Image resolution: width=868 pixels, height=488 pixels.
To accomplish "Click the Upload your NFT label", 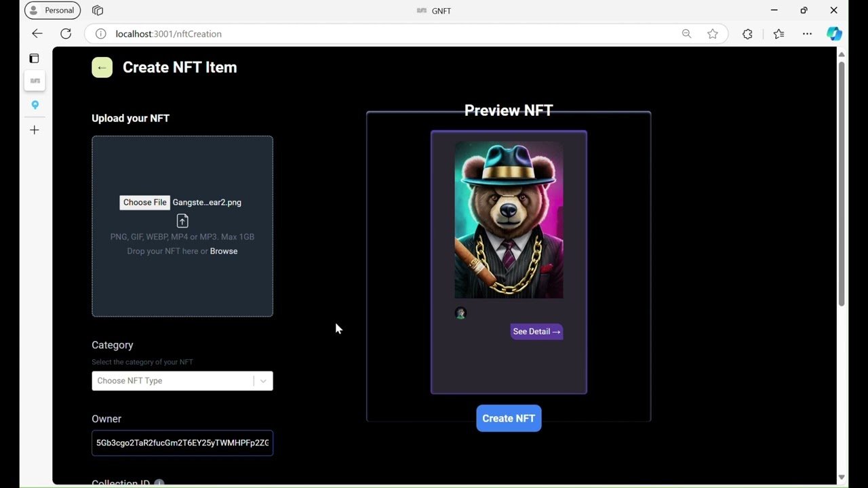I will tap(130, 118).
